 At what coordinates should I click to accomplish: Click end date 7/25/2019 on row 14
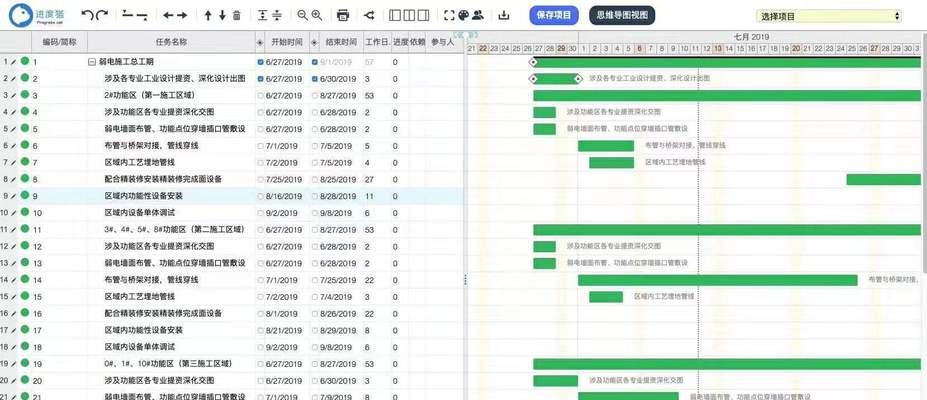click(x=338, y=280)
